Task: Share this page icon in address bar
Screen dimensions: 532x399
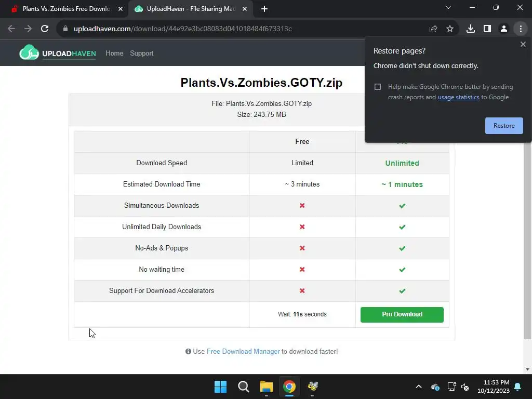Action: (x=433, y=29)
